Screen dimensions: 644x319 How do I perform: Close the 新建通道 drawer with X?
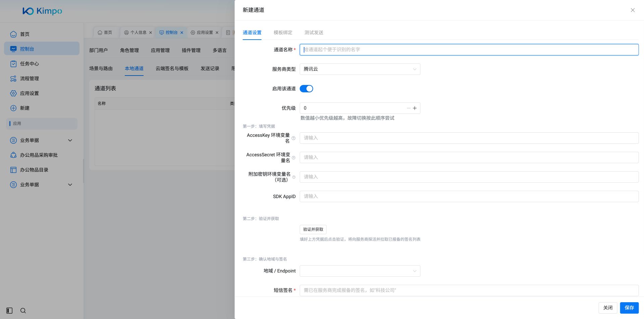tap(633, 10)
